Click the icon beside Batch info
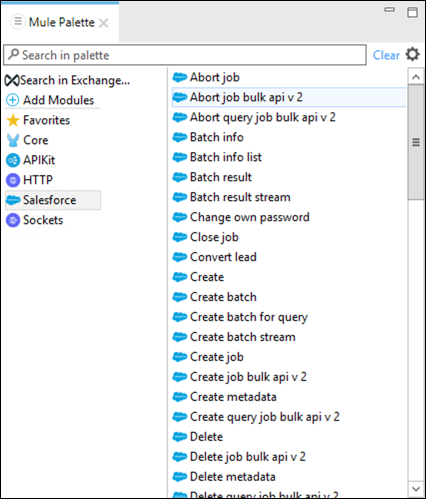Viewport: 426px width, 499px height. (x=180, y=137)
